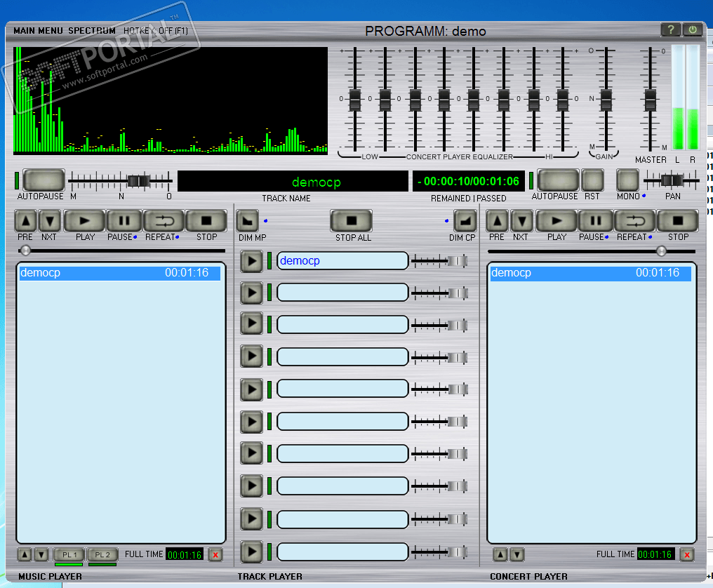Click the democp track slot name field

tap(342, 261)
